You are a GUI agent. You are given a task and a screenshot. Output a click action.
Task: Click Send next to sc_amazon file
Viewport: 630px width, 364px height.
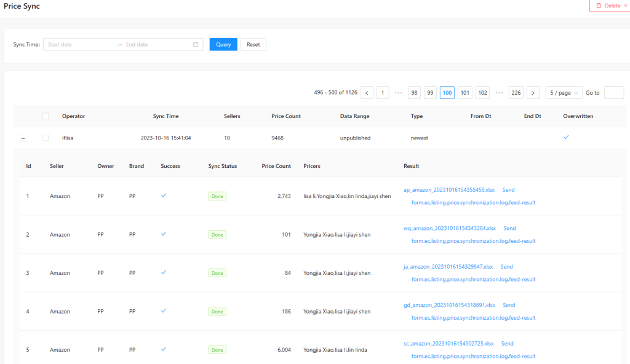pos(508,344)
